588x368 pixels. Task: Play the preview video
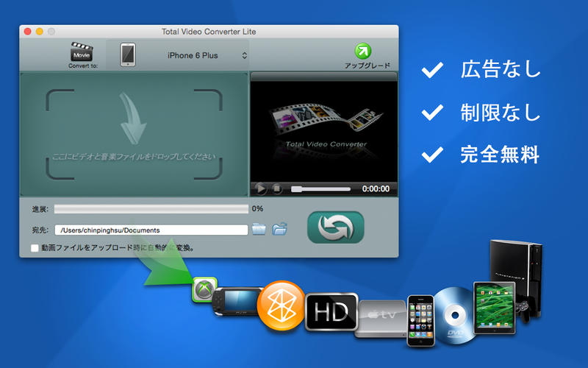(x=260, y=188)
